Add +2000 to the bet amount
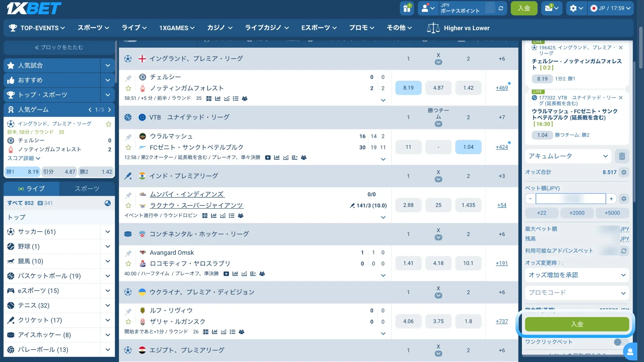The width and height of the screenshot is (644, 362). coord(577,213)
